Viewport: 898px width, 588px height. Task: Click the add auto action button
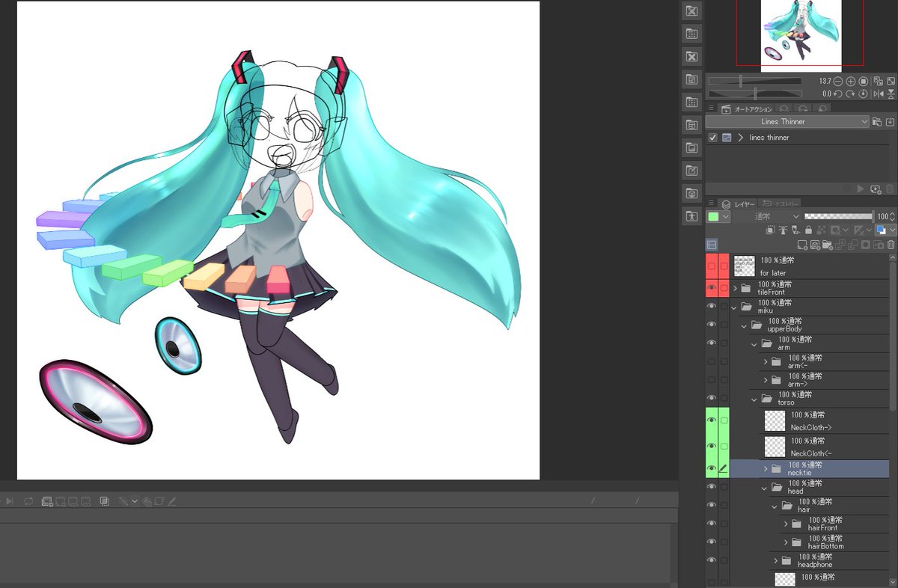pyautogui.click(x=876, y=189)
